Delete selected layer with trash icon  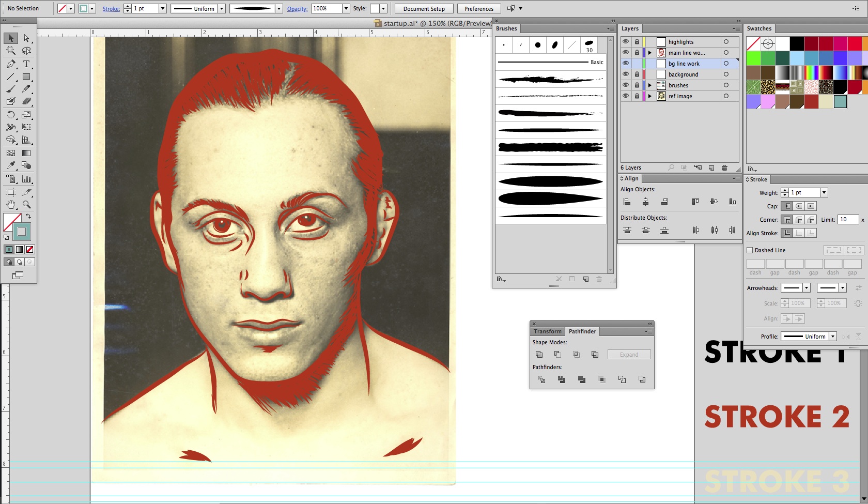pyautogui.click(x=724, y=168)
